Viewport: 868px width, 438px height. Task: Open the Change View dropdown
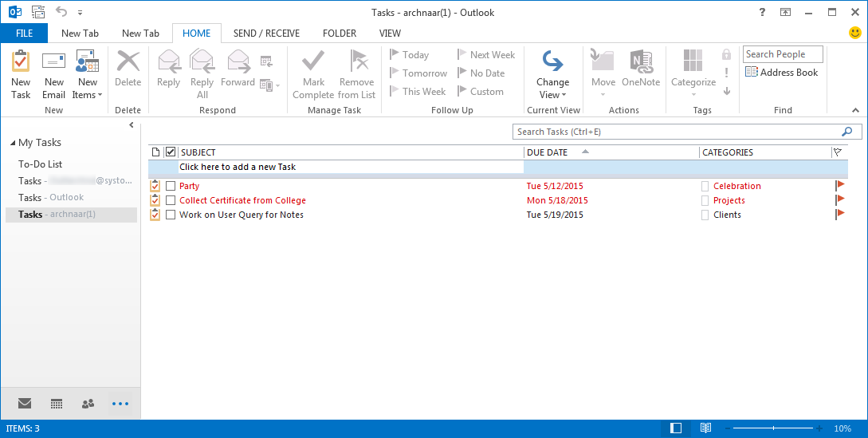[552, 75]
